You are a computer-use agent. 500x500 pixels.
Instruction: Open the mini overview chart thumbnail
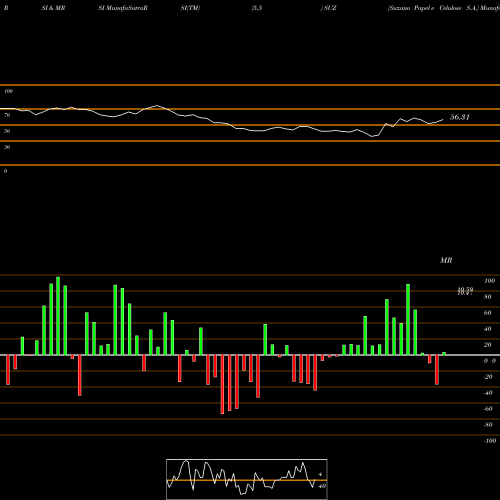click(x=247, y=479)
